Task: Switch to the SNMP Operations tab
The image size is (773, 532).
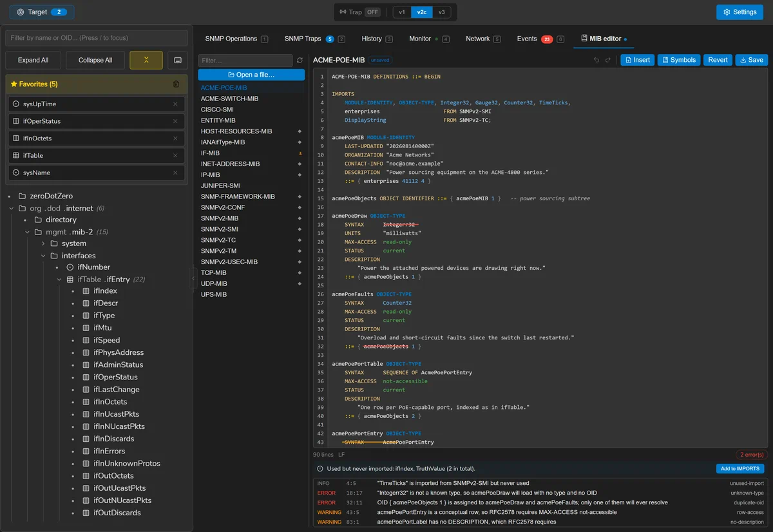Action: [236, 39]
